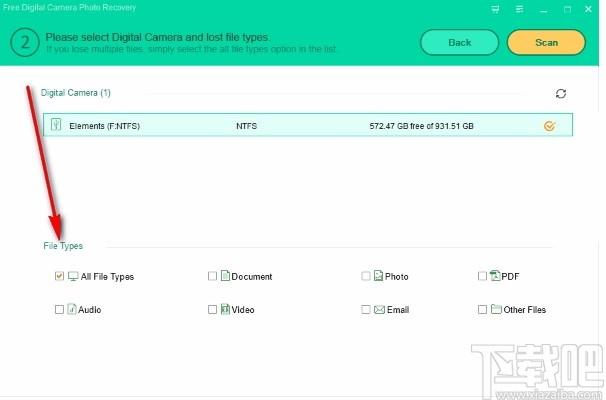
Task: Open the settings menu icon in title bar
Action: pos(519,9)
